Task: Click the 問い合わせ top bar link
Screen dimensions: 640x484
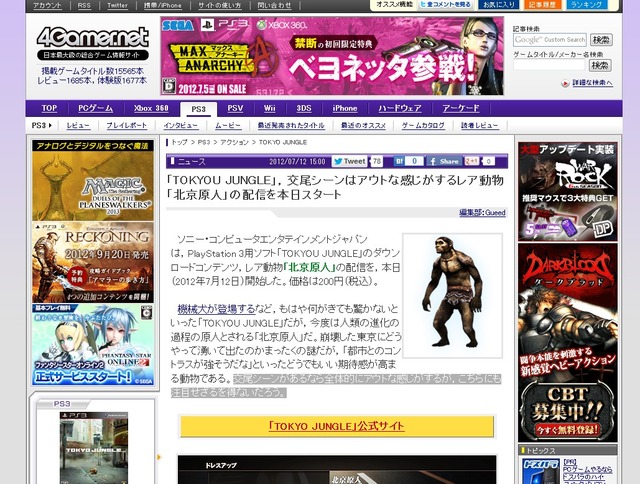Action: (x=275, y=5)
